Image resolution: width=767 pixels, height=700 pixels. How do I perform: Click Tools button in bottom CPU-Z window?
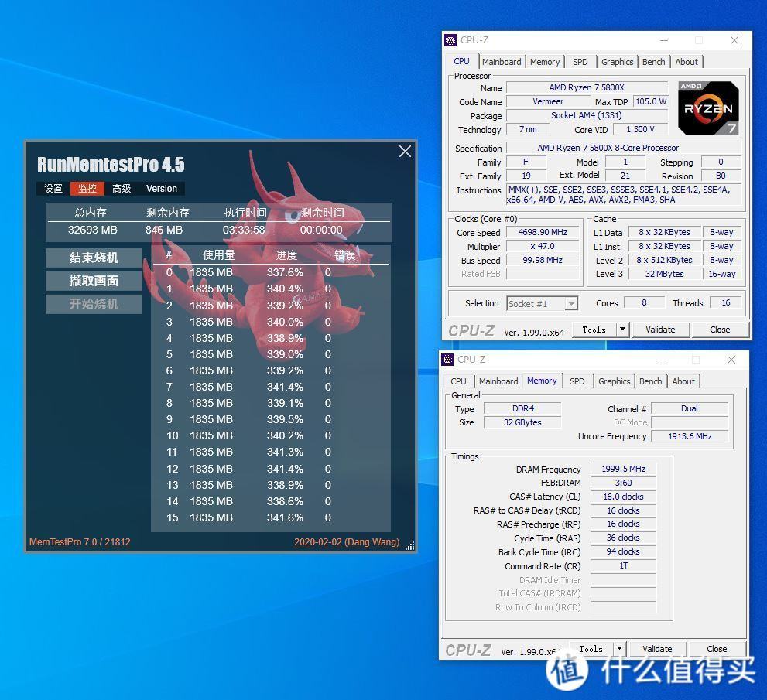(591, 649)
